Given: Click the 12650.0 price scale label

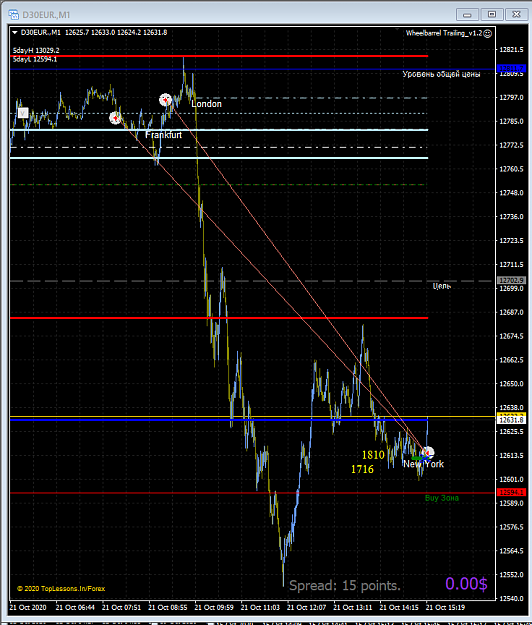Looking at the screenshot, I should pyautogui.click(x=512, y=384).
